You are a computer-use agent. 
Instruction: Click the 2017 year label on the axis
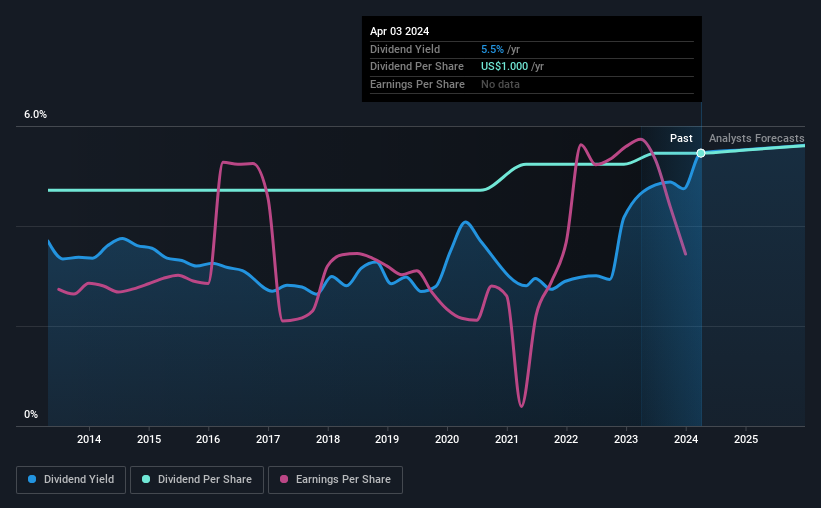click(x=268, y=439)
